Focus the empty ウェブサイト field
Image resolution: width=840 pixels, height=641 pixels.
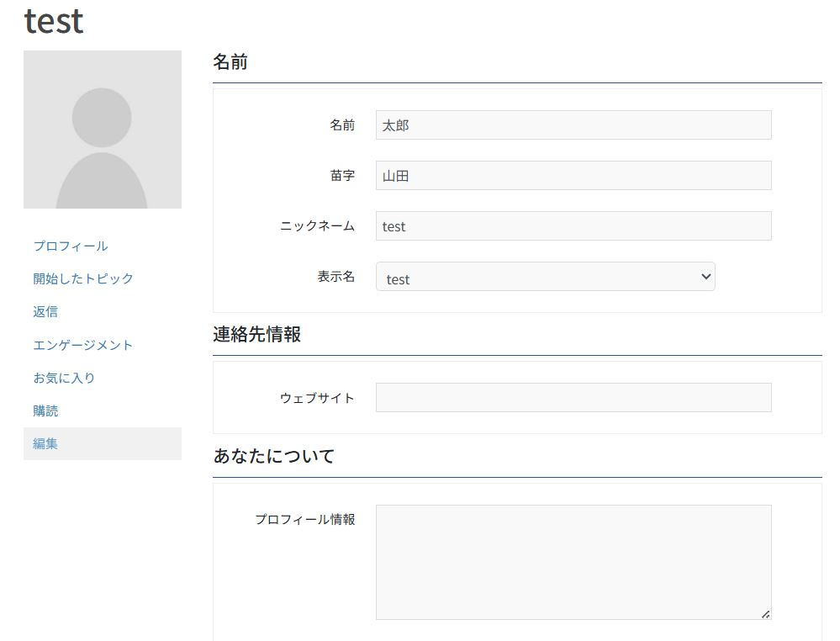click(573, 397)
